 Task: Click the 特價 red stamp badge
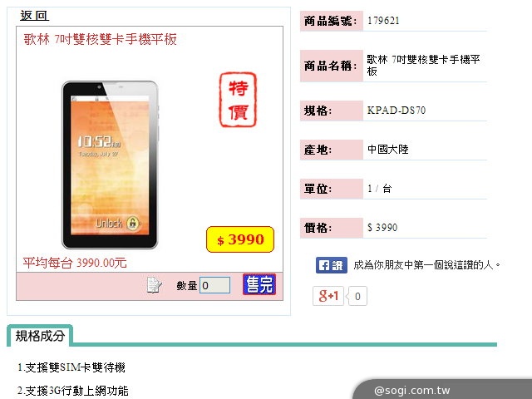[x=238, y=100]
